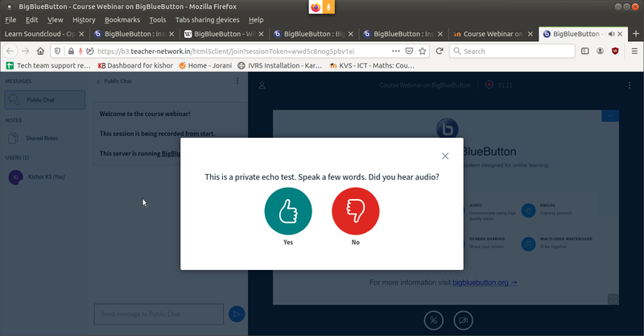
Task: Send the chat message
Action: (x=237, y=314)
